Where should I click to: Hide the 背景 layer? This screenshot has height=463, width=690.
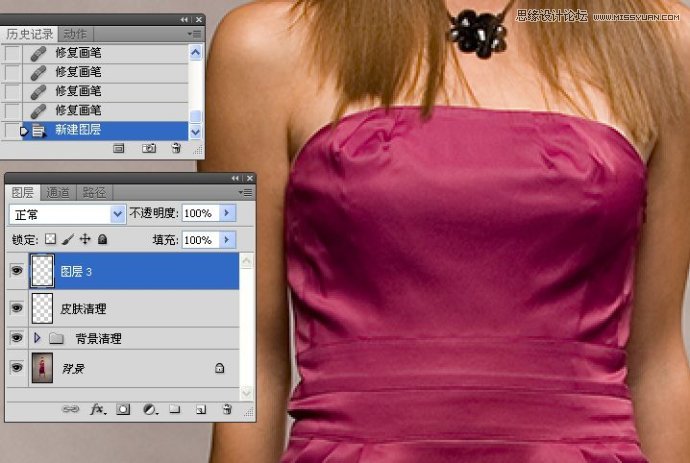pos(17,368)
